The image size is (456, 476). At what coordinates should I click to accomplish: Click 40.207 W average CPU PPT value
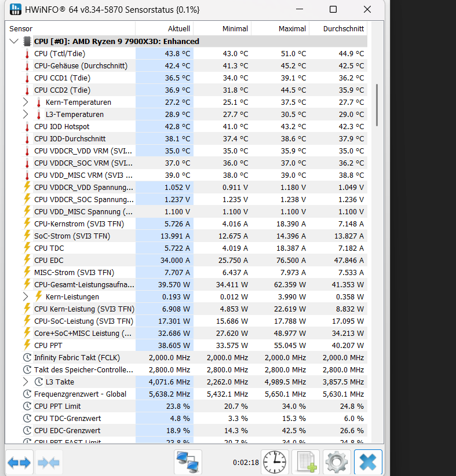348,345
